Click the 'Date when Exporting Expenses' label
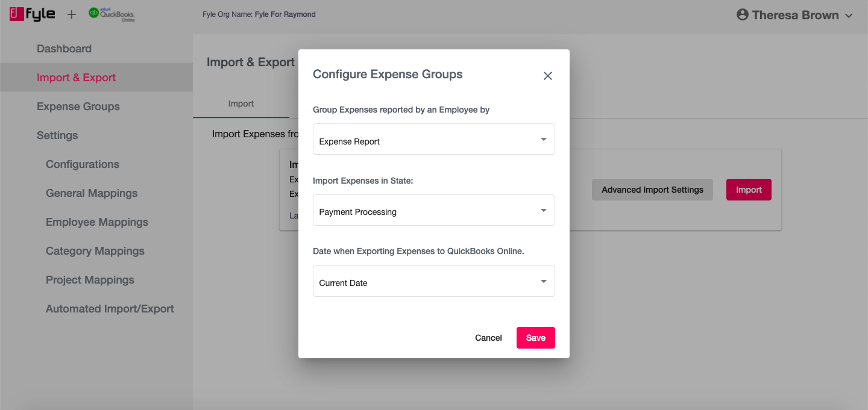Image resolution: width=868 pixels, height=410 pixels. [418, 251]
